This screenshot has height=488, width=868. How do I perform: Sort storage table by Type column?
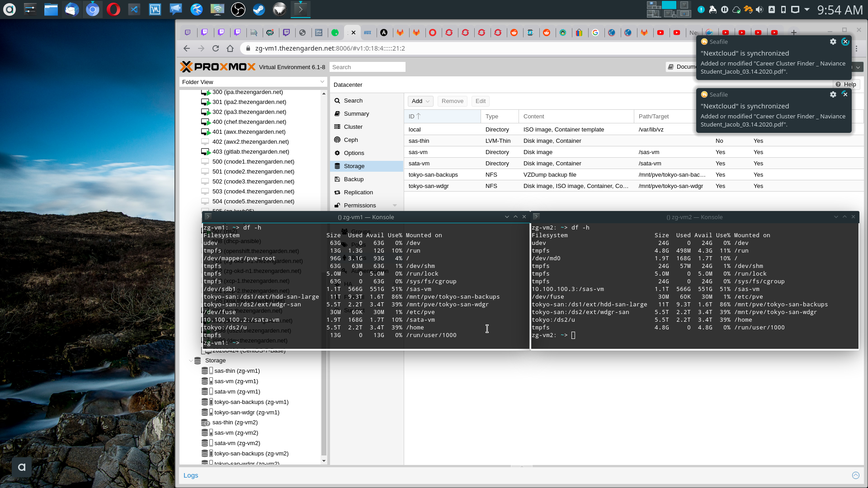click(500, 117)
